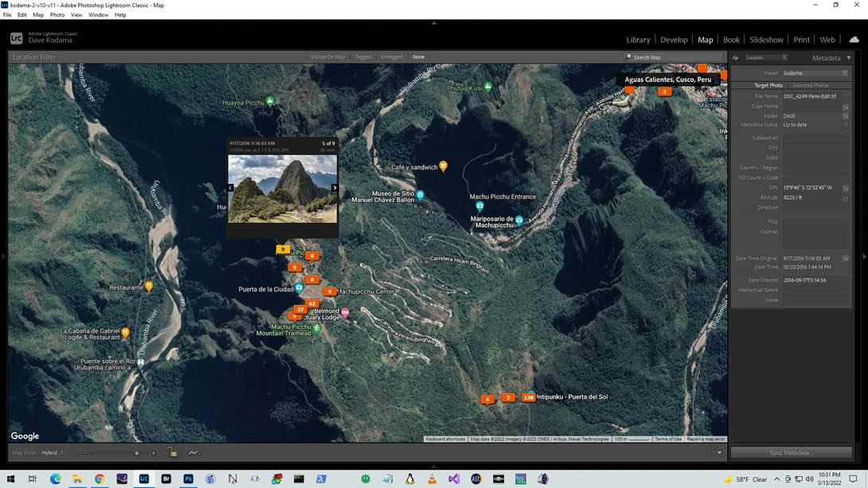Click the map zoom slider handle
This screenshot has height=488, width=868.
tap(137, 453)
